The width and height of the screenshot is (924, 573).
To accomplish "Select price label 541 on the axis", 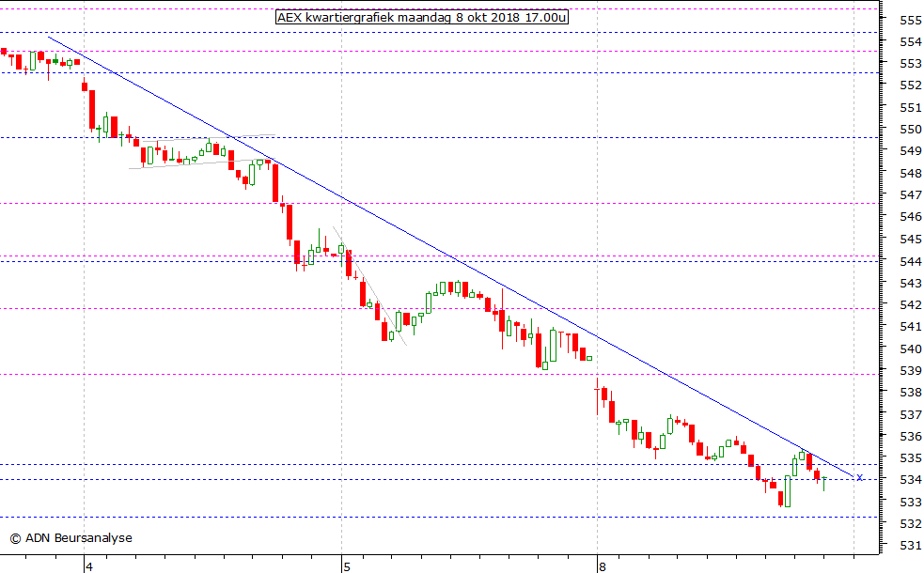I will coord(911,326).
